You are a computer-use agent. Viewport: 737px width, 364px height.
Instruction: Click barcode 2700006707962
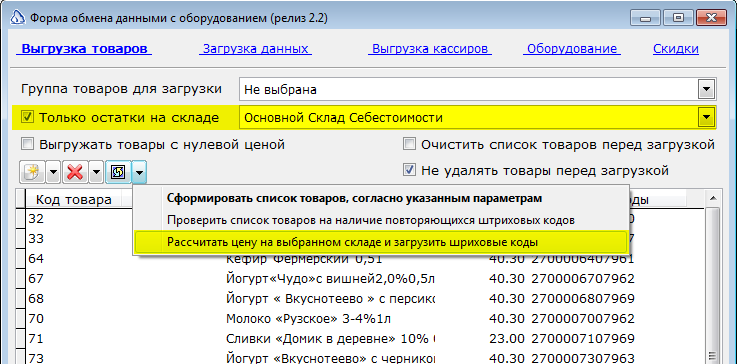tap(583, 279)
